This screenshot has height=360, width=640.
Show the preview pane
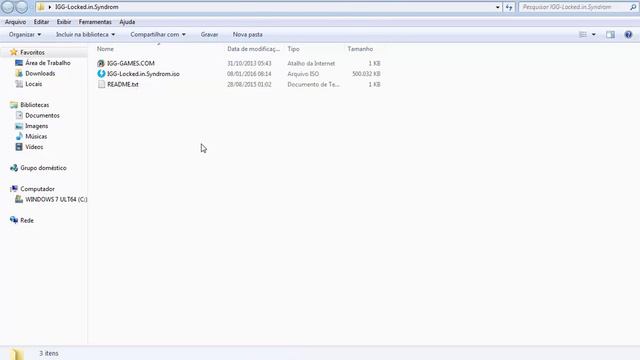[610, 35]
